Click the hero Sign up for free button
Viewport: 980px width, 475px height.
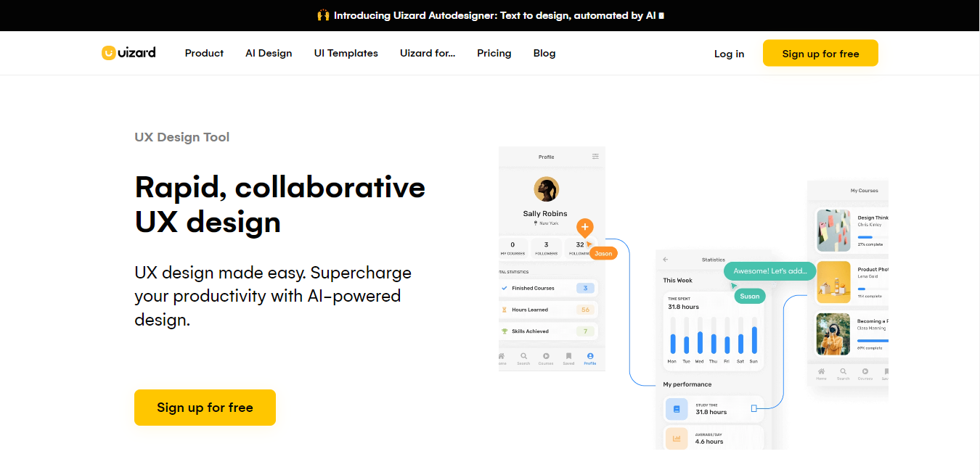click(x=205, y=408)
